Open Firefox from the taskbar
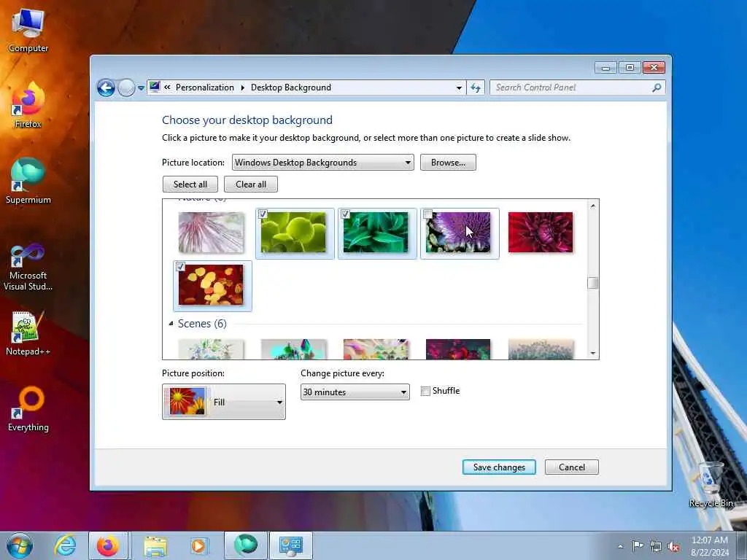747x560 pixels. pos(108,545)
